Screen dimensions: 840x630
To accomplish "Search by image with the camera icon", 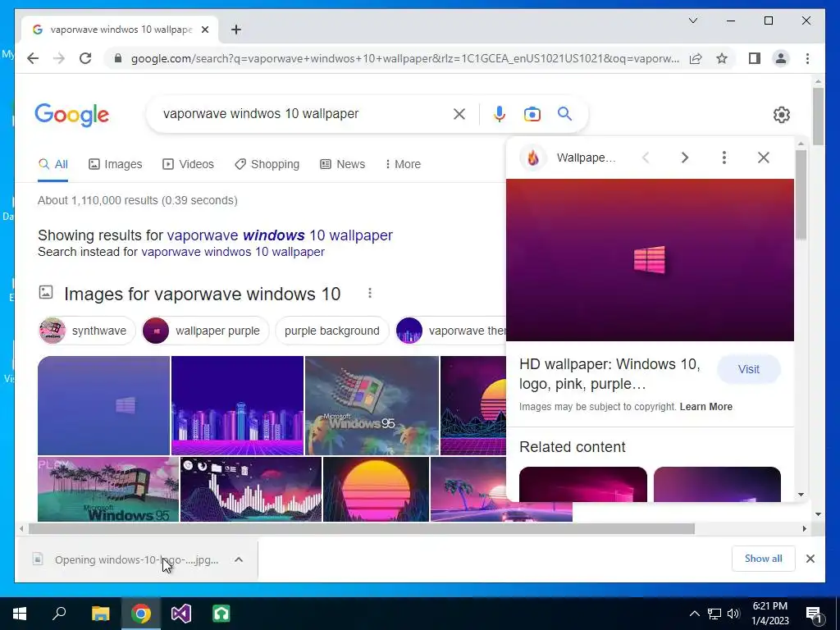I will [x=532, y=113].
